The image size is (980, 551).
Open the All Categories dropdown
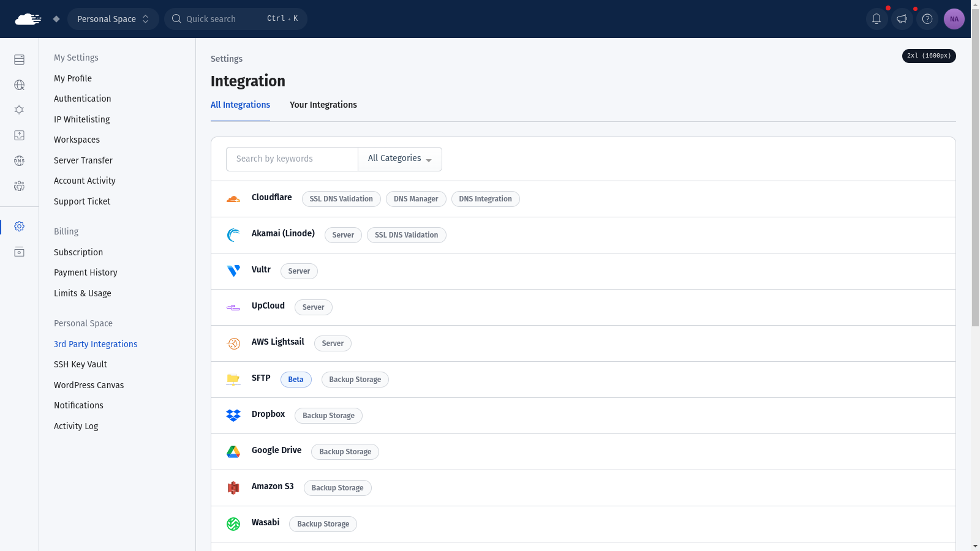(400, 159)
